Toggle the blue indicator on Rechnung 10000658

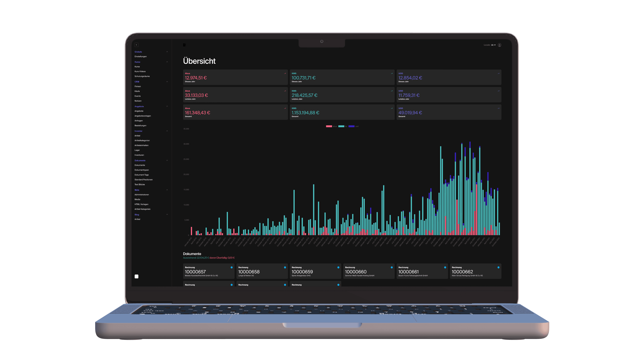coord(285,268)
